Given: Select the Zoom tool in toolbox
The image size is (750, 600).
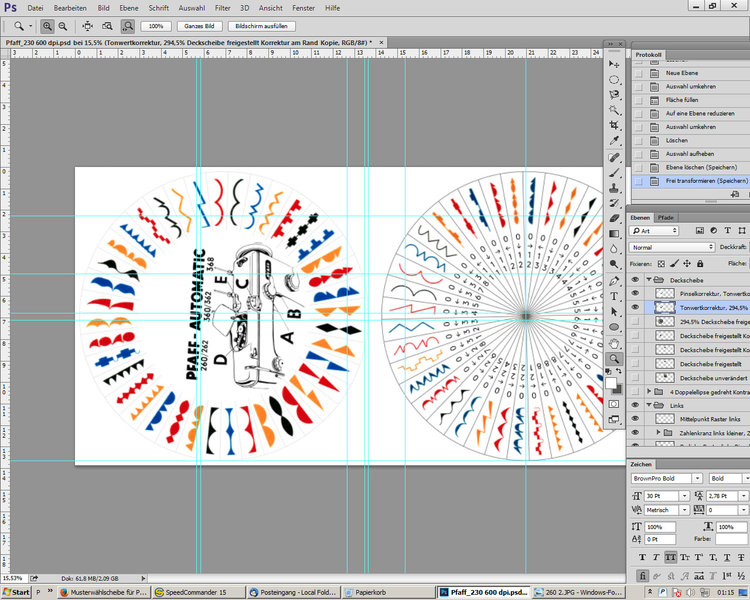Looking at the screenshot, I should (x=614, y=359).
